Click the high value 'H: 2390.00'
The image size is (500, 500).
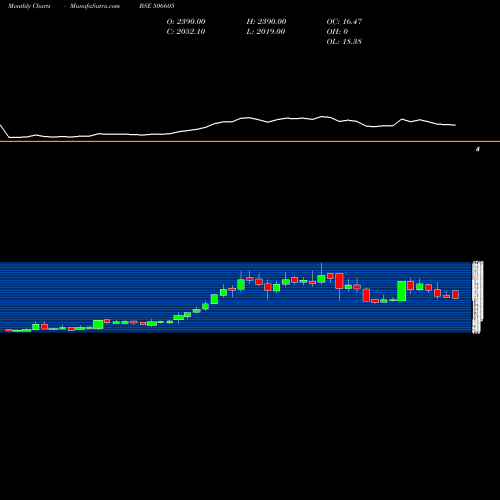click(266, 22)
